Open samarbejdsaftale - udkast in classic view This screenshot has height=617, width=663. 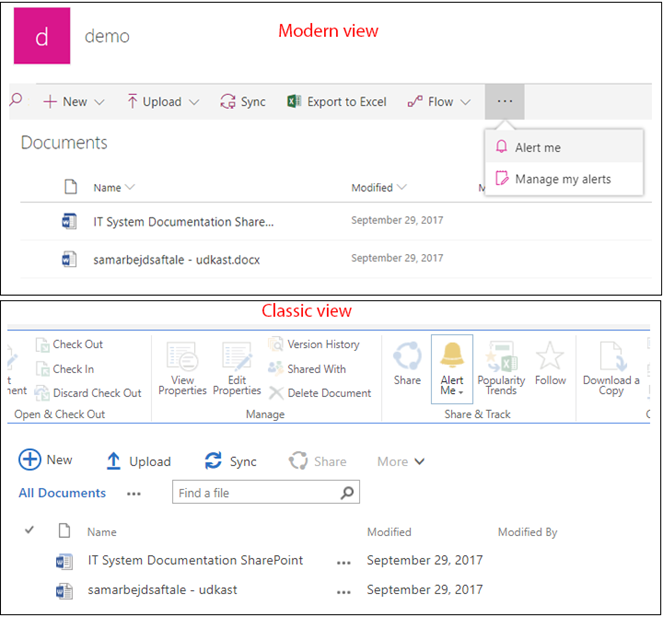coord(162,590)
